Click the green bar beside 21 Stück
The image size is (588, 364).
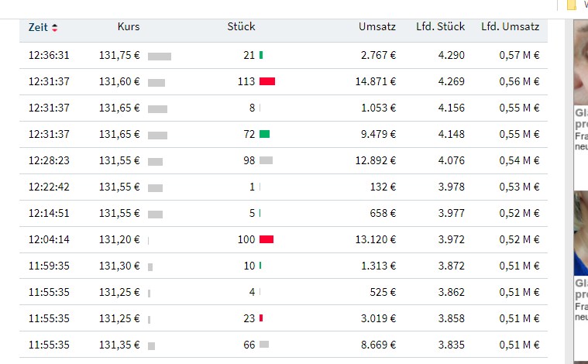(x=261, y=55)
